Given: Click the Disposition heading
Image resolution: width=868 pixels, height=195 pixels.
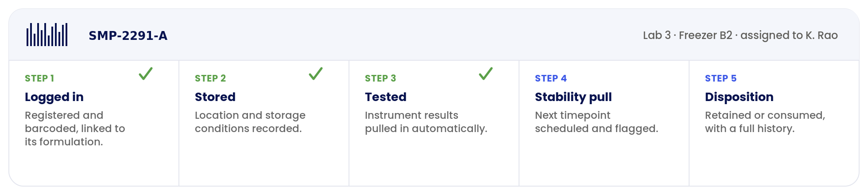Looking at the screenshot, I should point(739,97).
